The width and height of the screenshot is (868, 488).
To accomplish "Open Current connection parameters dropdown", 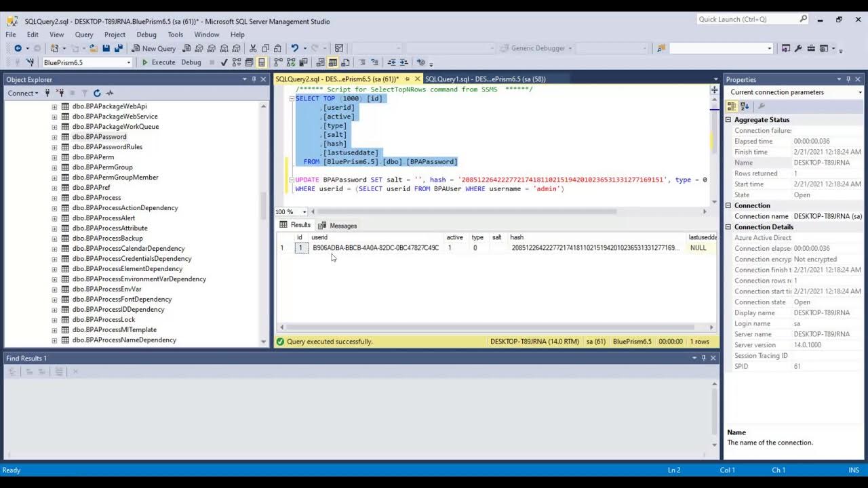I will 861,92.
